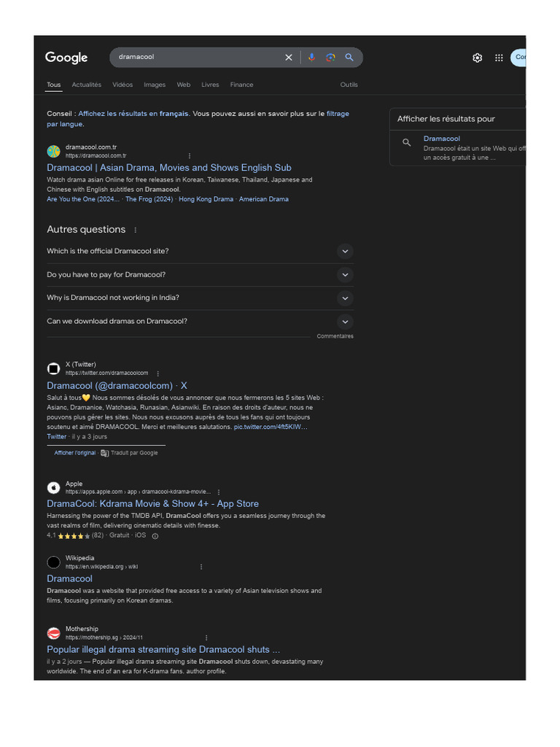
Task: Clear the search box text
Action: (289, 58)
